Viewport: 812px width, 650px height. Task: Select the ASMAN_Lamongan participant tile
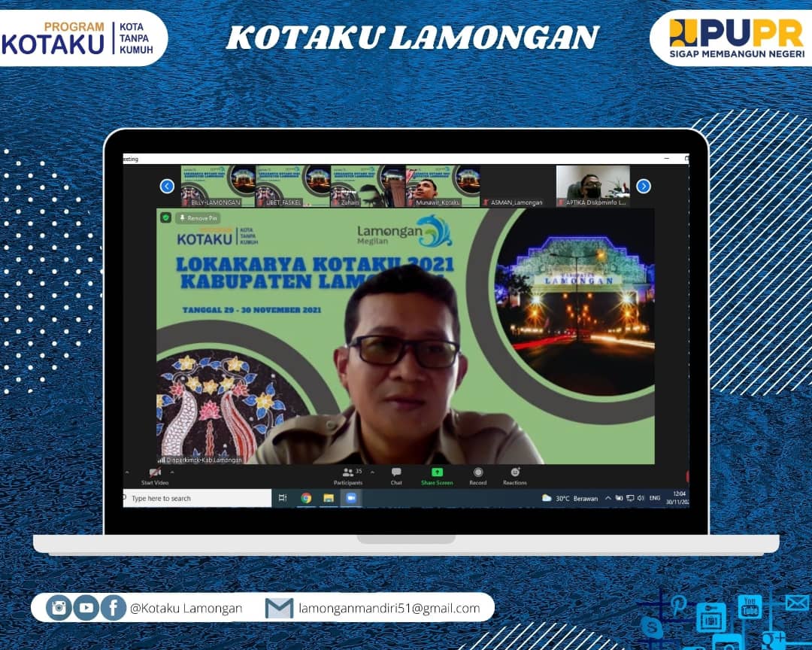[518, 186]
